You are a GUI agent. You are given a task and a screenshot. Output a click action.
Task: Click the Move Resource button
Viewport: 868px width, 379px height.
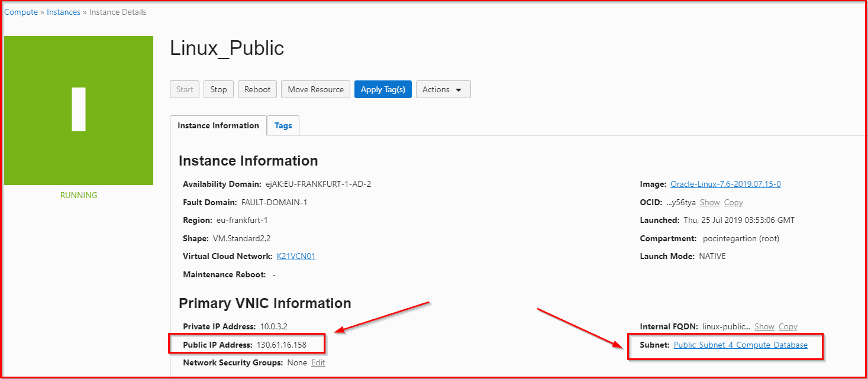(315, 89)
